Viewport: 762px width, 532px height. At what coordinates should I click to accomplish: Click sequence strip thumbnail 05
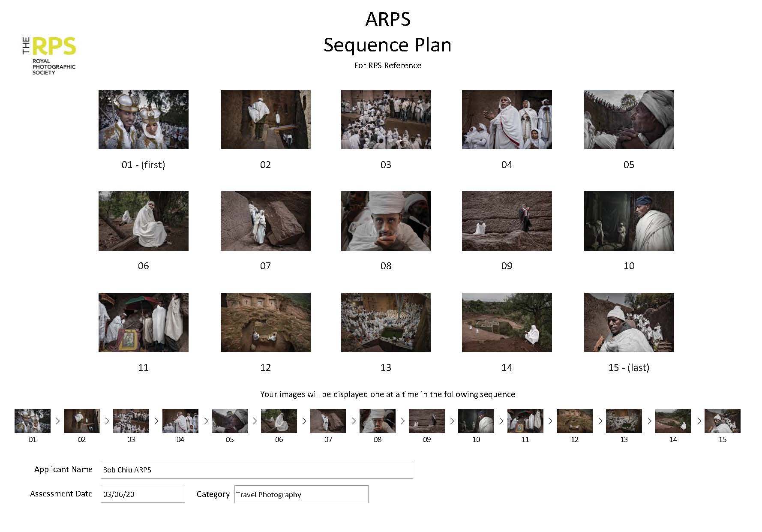tap(230, 421)
